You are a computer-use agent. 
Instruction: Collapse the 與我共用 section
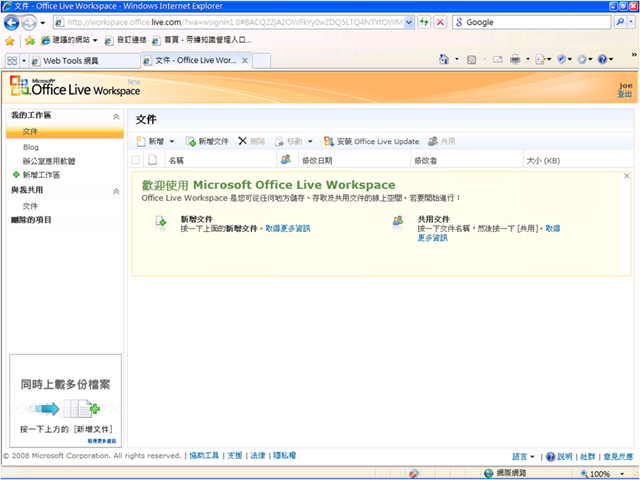[x=116, y=191]
